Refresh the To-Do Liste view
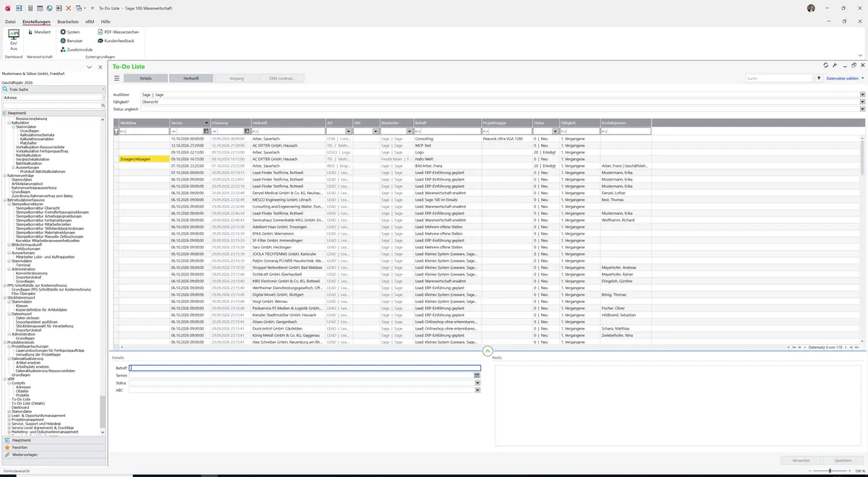Image resolution: width=868 pixels, height=477 pixels. point(826,65)
